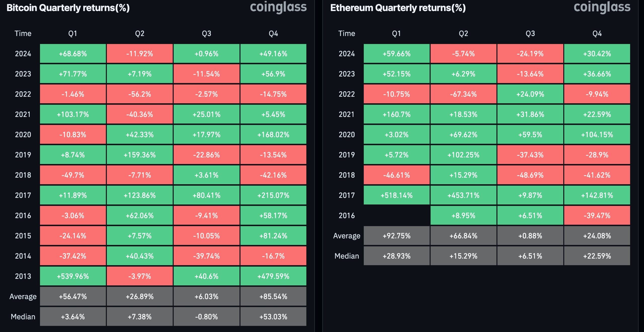Click the Ethereum 2016 Q4 cell showing -39.47%
The height and width of the screenshot is (332, 644).
(597, 216)
